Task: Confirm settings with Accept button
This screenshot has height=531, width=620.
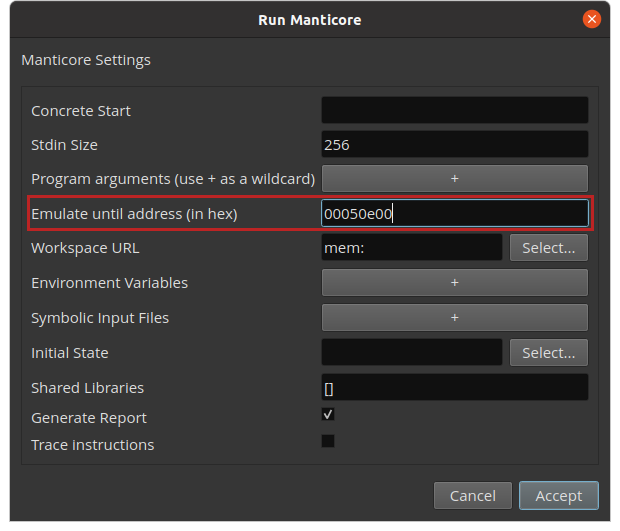Action: click(x=558, y=495)
